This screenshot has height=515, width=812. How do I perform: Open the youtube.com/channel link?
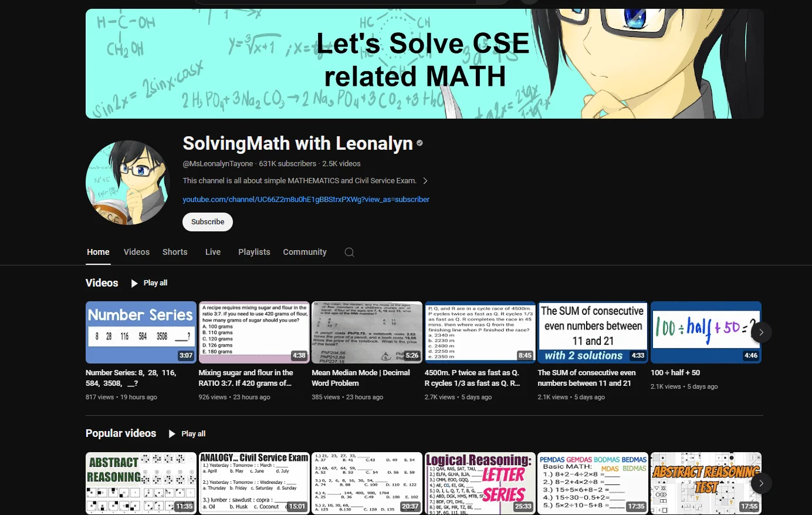[x=306, y=200]
